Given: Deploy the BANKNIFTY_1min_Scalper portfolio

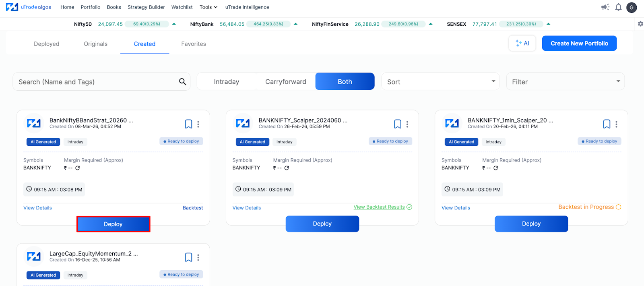Looking at the screenshot, I should 531,224.
